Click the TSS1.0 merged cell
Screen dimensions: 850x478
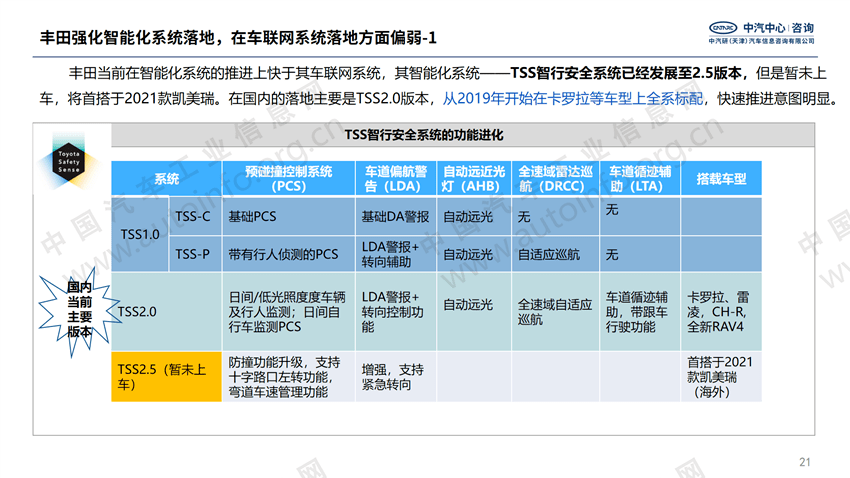point(140,234)
